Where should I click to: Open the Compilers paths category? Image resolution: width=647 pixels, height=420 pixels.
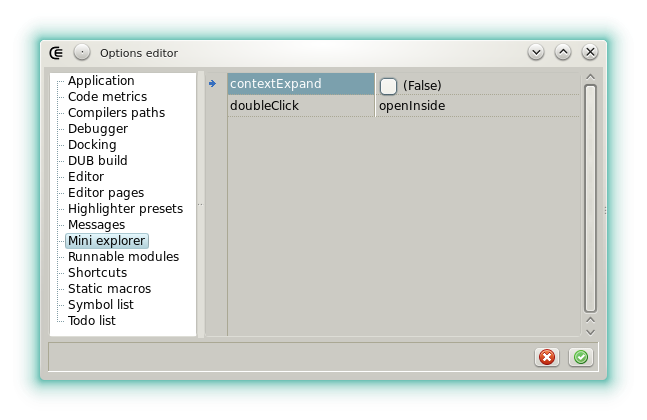(x=116, y=113)
